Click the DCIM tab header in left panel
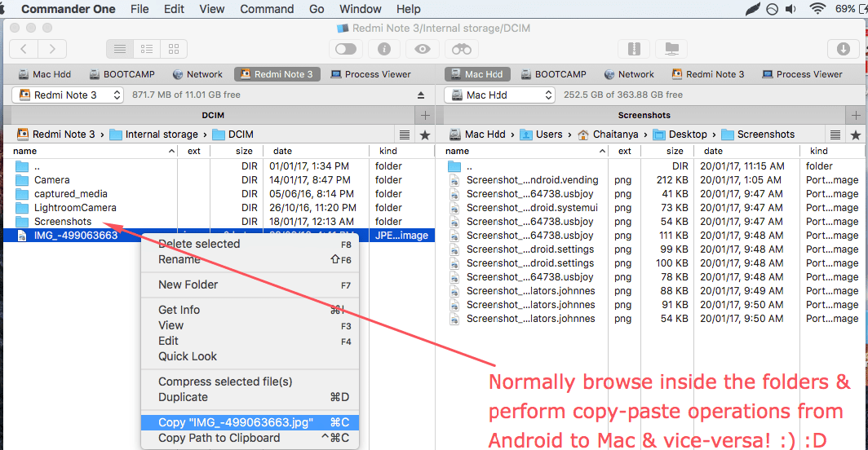Viewport: 868px width, 450px height. pos(213,115)
